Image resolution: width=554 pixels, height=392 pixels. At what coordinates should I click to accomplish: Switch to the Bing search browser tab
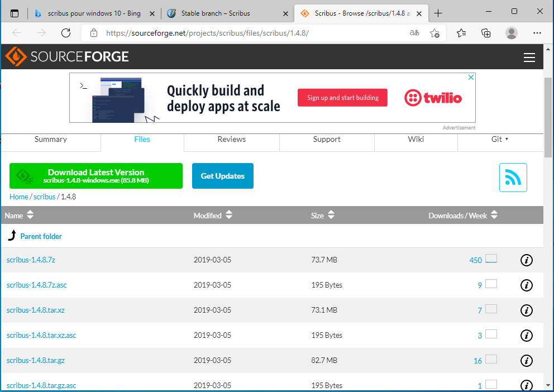click(94, 13)
